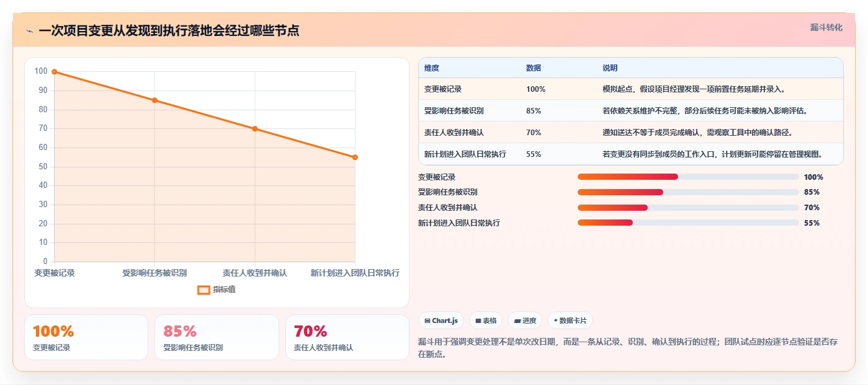Image resolution: width=868 pixels, height=385 pixels.
Task: Click the 85% value in the table
Action: (x=534, y=111)
